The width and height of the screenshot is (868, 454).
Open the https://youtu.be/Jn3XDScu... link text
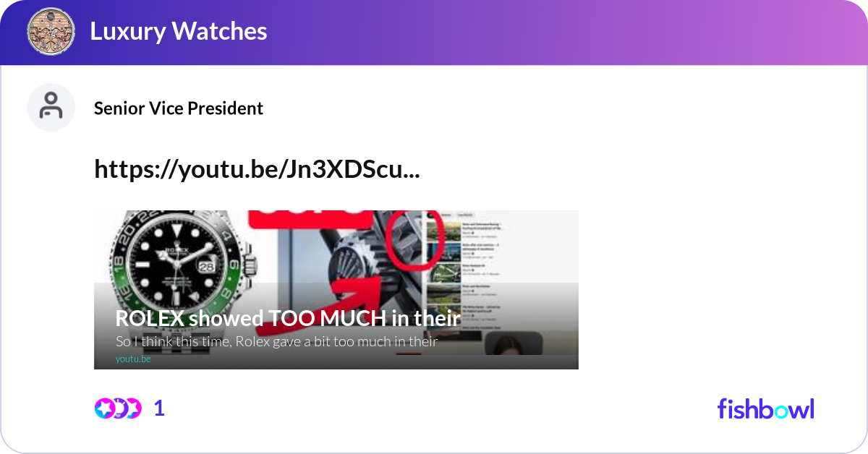point(257,169)
